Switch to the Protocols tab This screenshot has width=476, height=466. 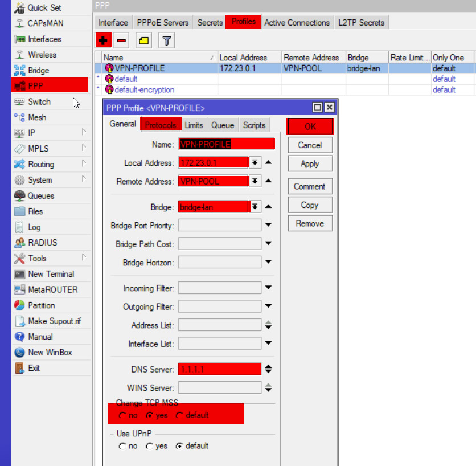[161, 125]
